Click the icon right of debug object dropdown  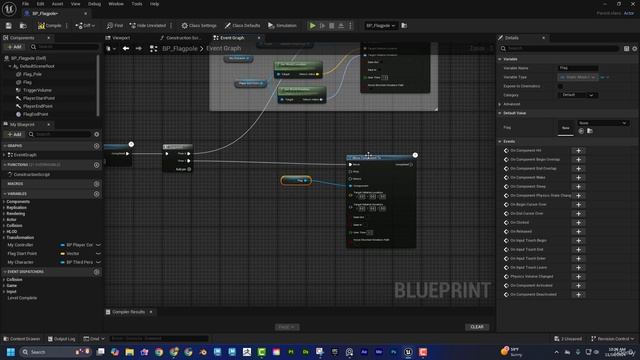(x=404, y=25)
